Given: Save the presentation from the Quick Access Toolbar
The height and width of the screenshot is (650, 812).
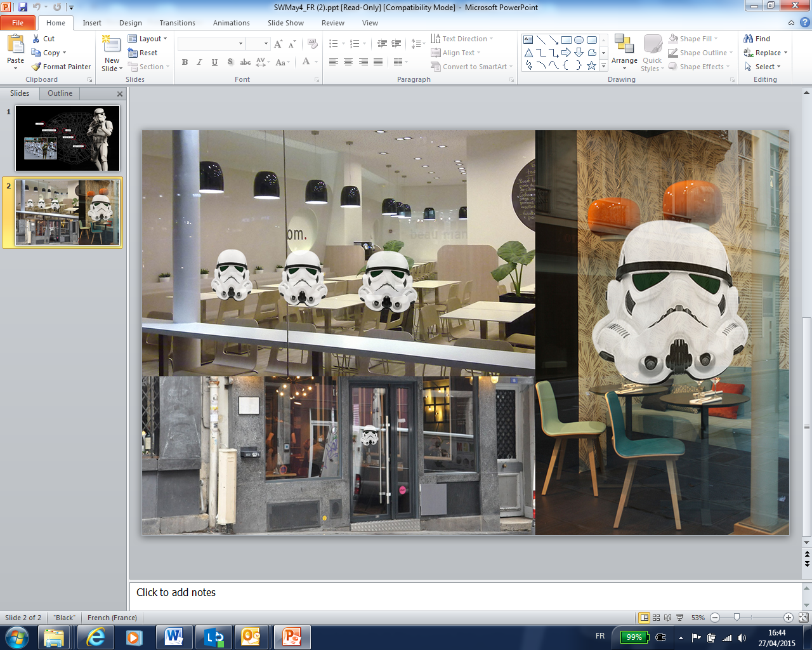Looking at the screenshot, I should point(23,8).
